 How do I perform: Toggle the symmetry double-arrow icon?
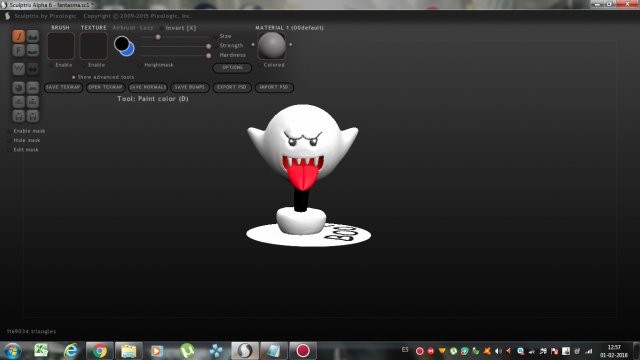(x=33, y=69)
